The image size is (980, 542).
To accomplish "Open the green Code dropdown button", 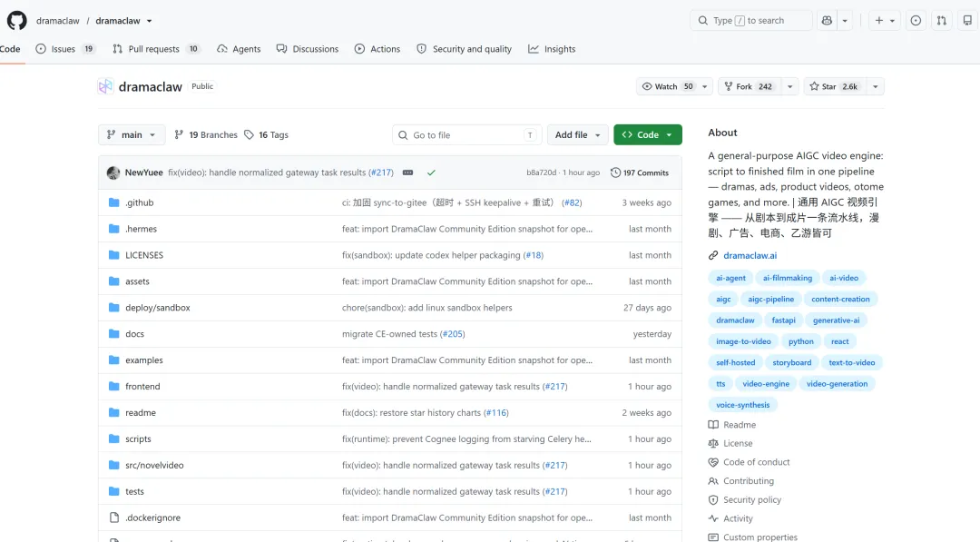I will pyautogui.click(x=648, y=135).
